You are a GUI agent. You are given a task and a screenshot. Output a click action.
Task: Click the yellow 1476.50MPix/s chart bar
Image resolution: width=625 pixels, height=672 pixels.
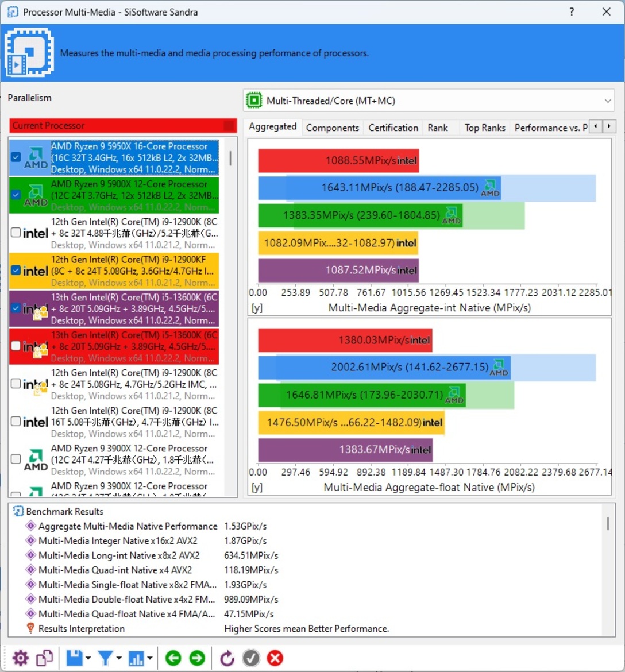point(351,423)
